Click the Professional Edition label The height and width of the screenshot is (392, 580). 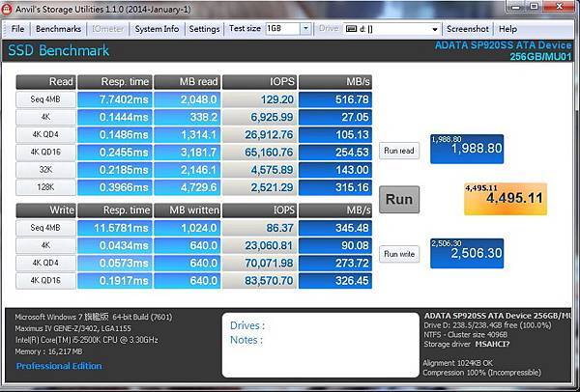[59, 366]
